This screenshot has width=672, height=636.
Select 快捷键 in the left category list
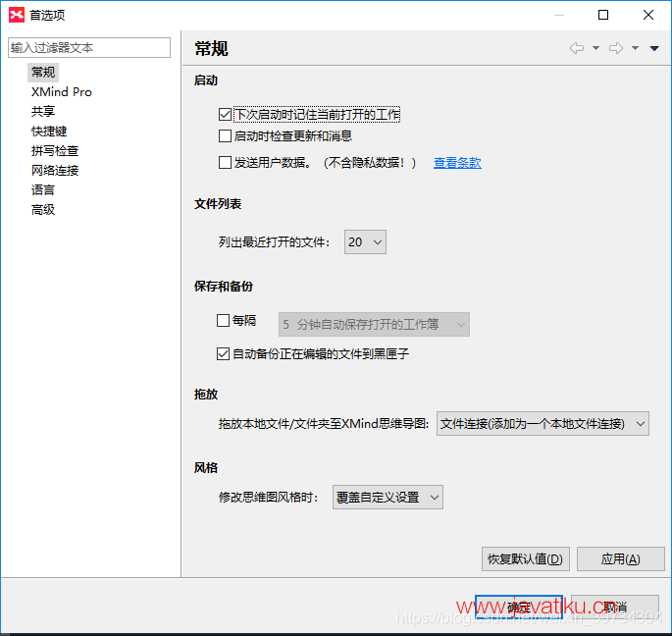pyautogui.click(x=49, y=131)
